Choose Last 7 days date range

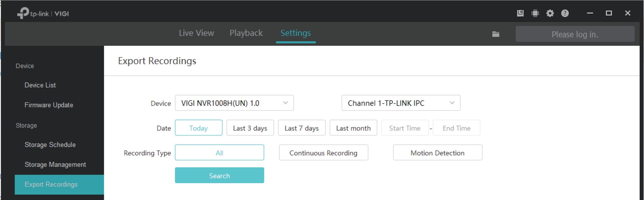click(x=301, y=128)
